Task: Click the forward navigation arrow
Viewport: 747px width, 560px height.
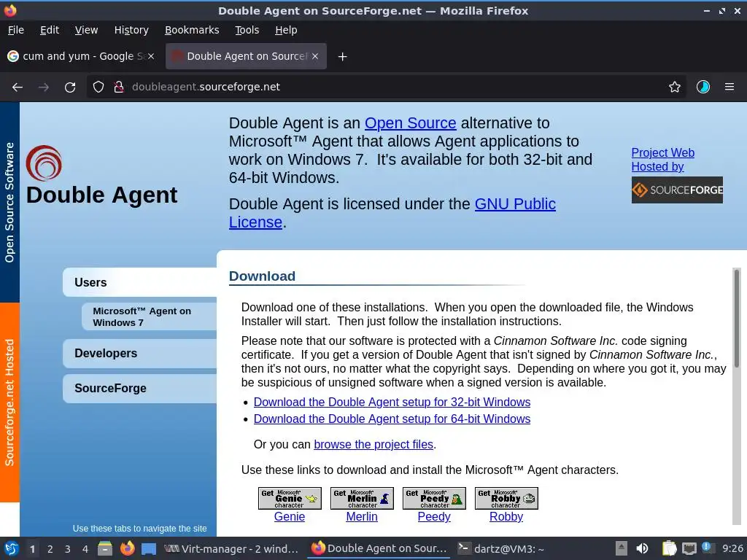Action: click(x=43, y=87)
